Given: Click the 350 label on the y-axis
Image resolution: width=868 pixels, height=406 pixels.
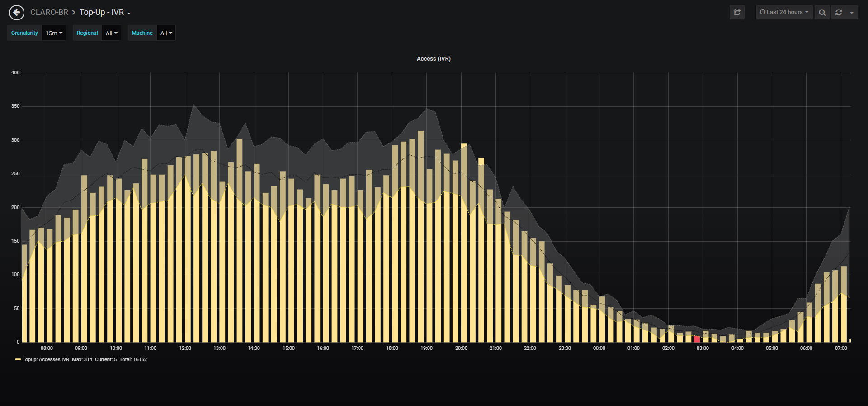Looking at the screenshot, I should 15,106.
